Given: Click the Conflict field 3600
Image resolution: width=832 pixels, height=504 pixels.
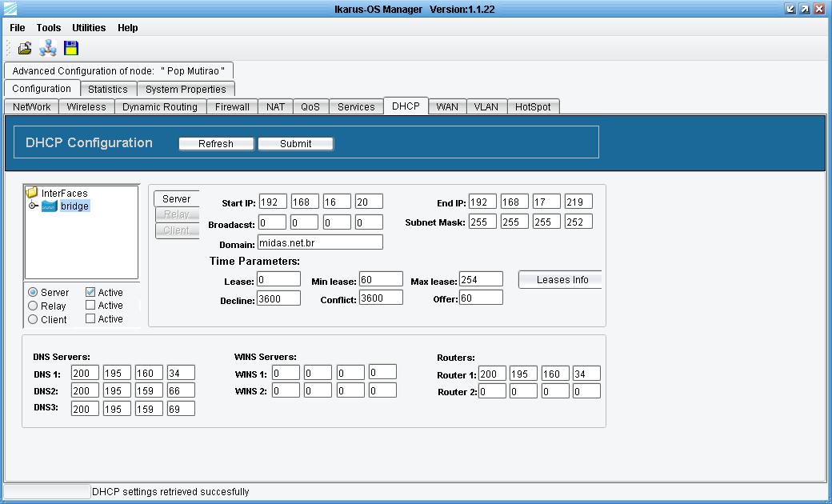Looking at the screenshot, I should coord(381,298).
